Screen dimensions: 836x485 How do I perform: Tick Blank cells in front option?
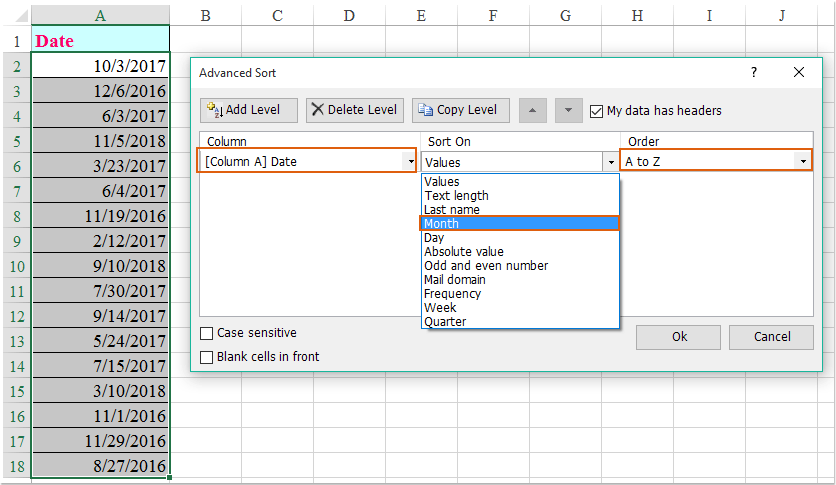coord(207,357)
